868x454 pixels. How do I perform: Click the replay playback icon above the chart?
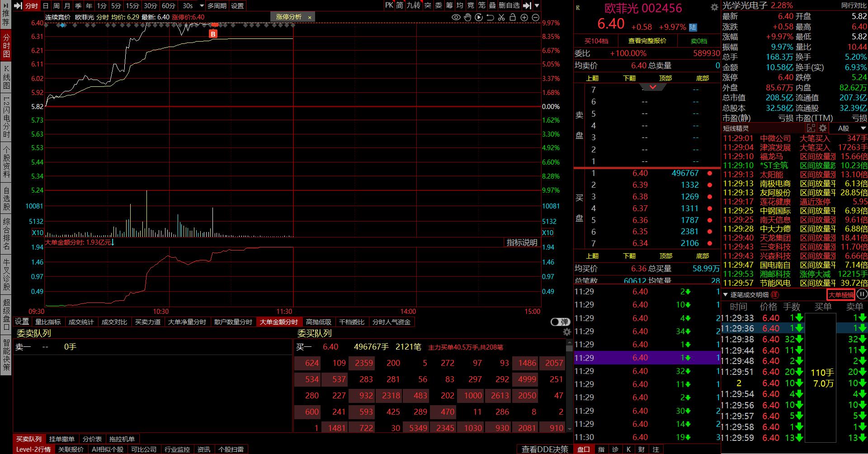pyautogui.click(x=479, y=17)
